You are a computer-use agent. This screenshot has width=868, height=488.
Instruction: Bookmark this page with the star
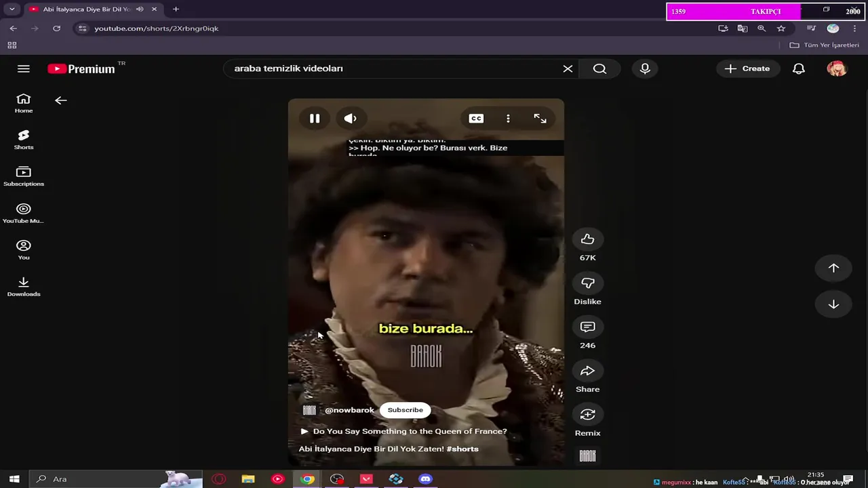[781, 28]
